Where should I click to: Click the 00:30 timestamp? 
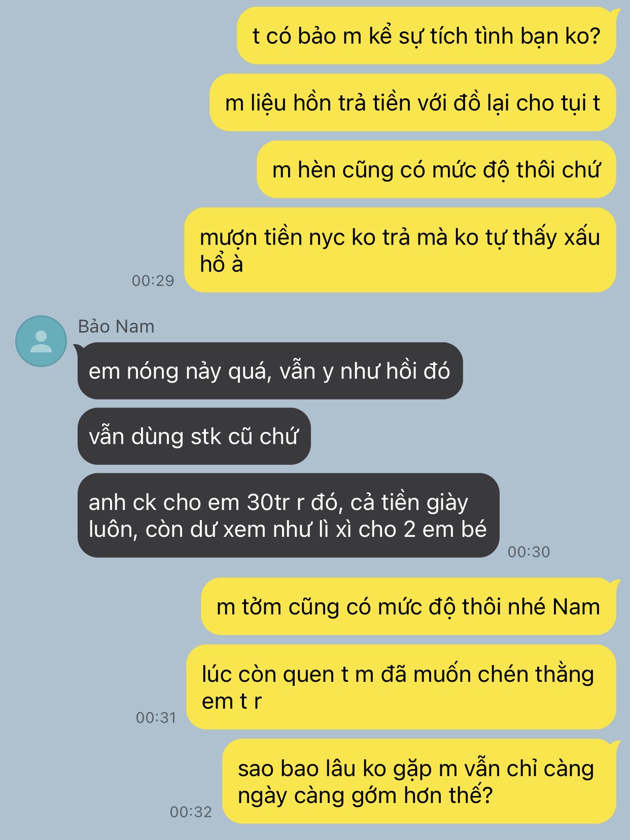click(529, 552)
